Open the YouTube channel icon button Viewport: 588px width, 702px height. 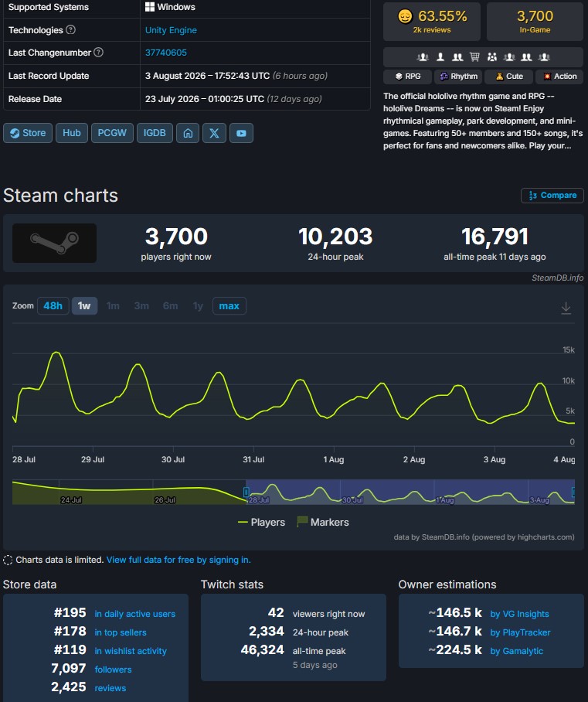(241, 133)
